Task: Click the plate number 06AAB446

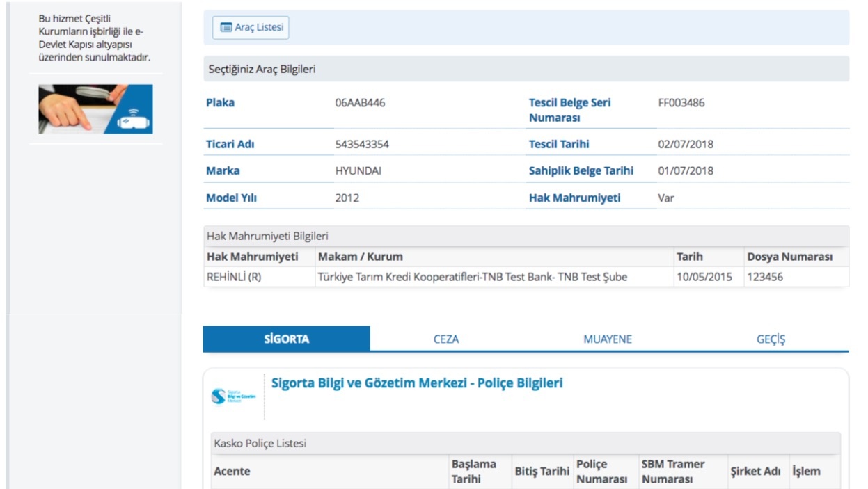Action: point(360,103)
